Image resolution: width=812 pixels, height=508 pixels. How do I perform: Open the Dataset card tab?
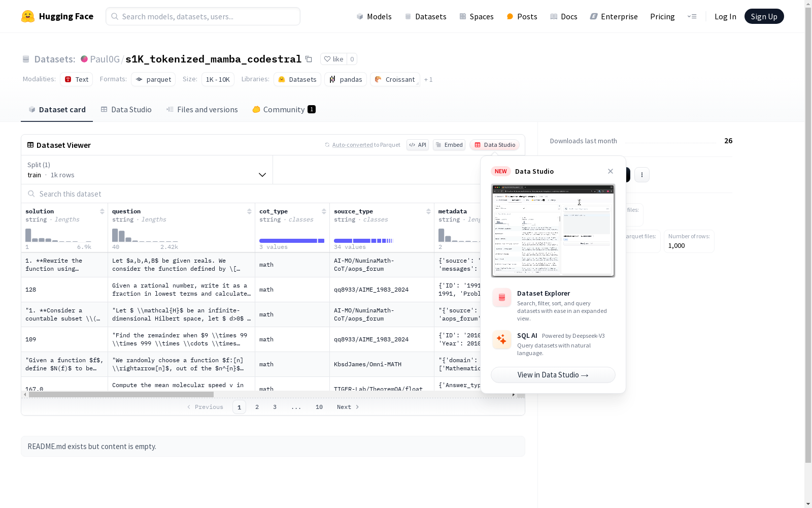57,110
